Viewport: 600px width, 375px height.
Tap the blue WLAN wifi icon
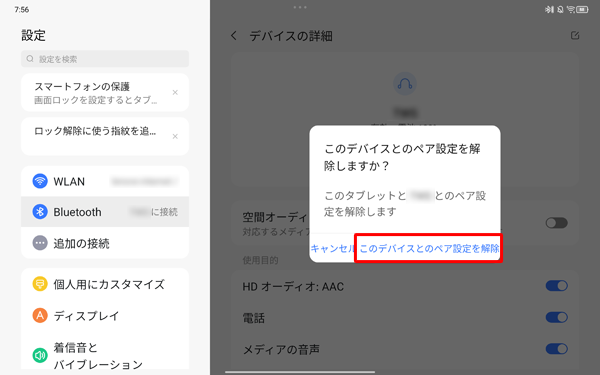pos(40,181)
